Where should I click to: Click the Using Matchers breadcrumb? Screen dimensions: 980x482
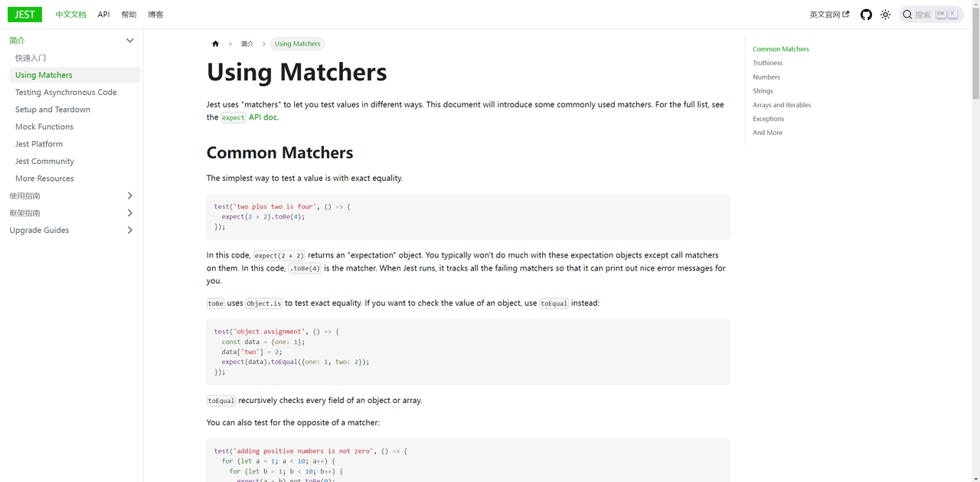[x=298, y=44]
